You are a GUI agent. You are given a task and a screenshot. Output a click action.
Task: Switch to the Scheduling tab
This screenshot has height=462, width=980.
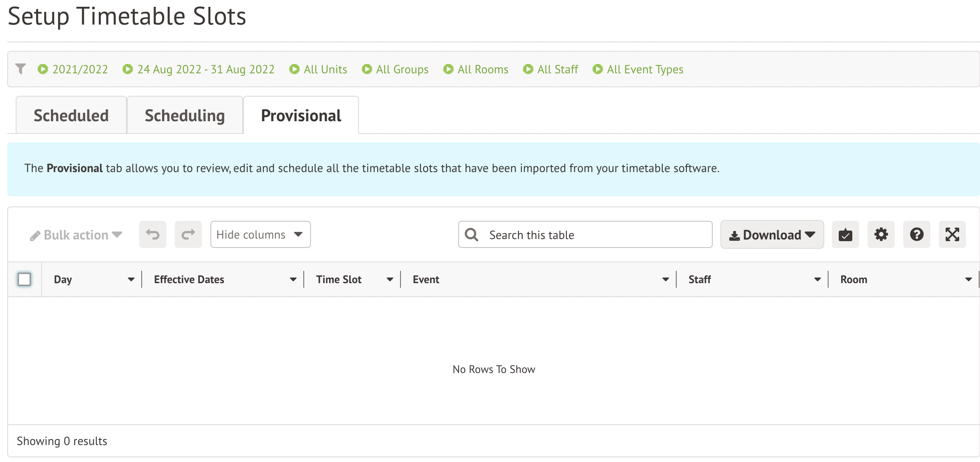click(x=184, y=115)
